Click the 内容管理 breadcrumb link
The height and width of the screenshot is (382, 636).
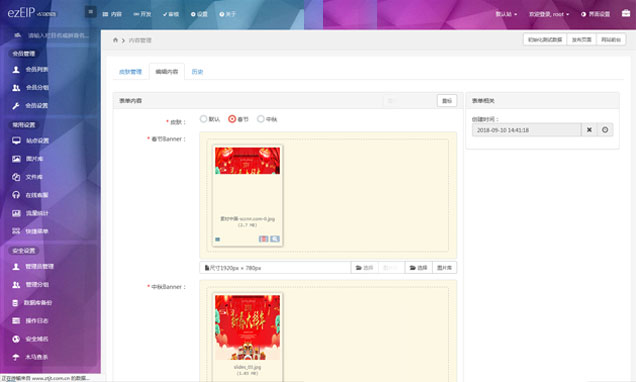point(140,40)
